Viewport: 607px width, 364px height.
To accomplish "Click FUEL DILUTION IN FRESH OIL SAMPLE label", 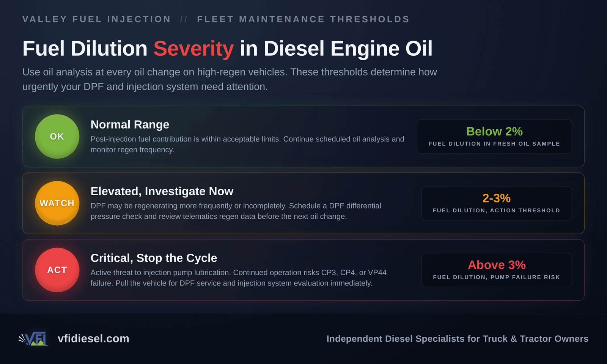I will [494, 144].
